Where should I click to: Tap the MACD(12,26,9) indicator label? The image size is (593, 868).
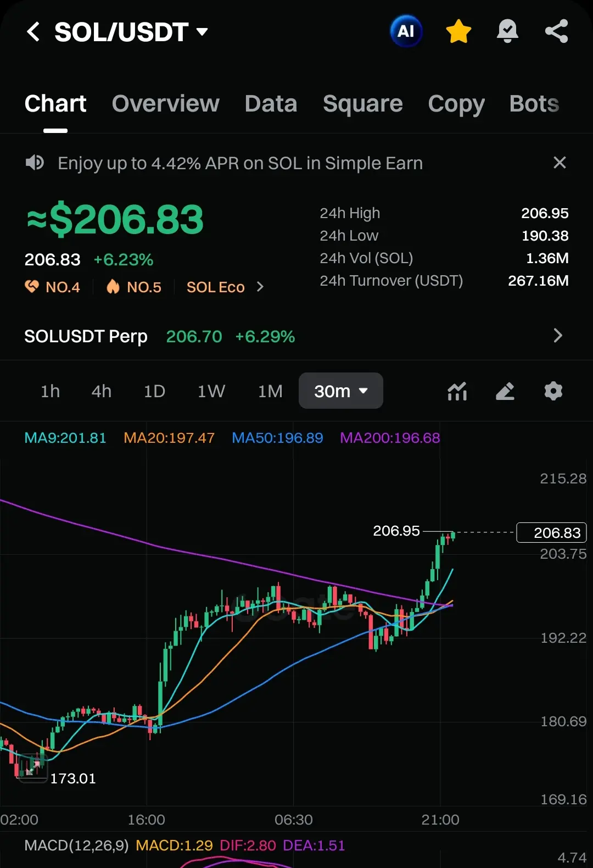(x=76, y=845)
